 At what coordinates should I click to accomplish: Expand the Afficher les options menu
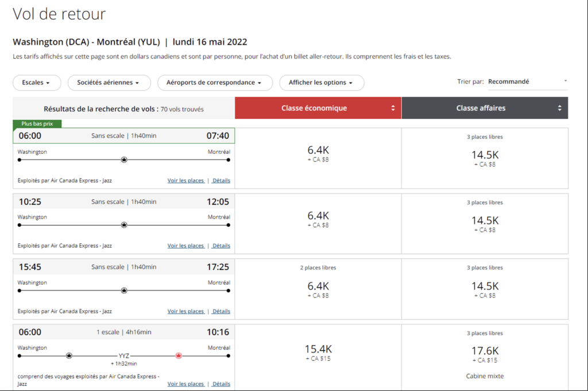(x=322, y=83)
